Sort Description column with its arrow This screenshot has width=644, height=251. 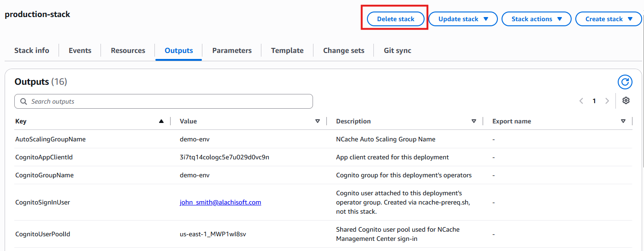tap(474, 121)
